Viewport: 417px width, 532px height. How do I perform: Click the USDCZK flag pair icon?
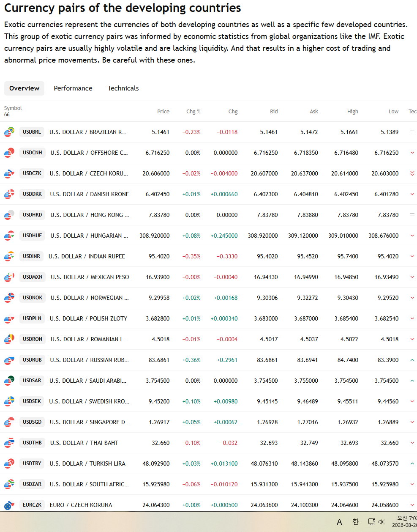[x=9, y=173]
